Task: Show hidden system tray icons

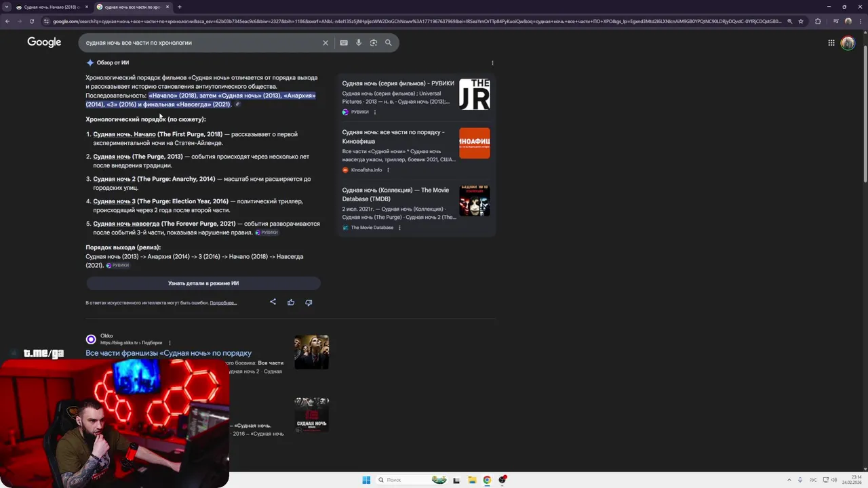Action: [788, 480]
